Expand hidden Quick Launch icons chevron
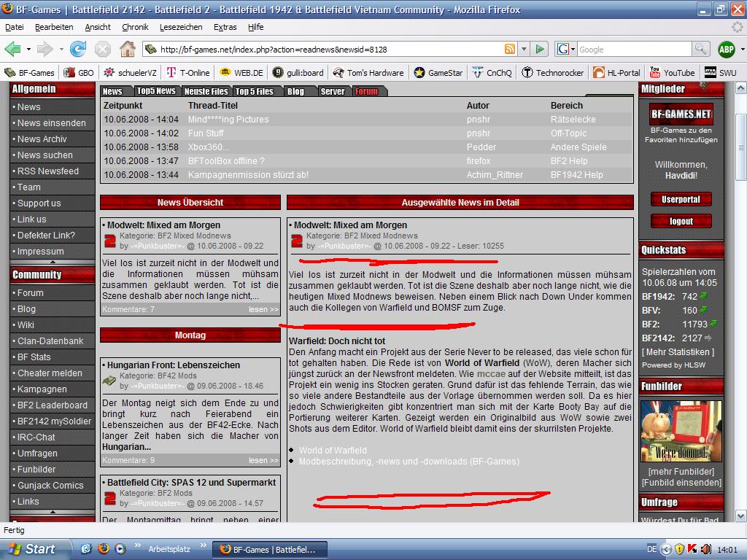This screenshot has height=560, width=747. click(138, 545)
